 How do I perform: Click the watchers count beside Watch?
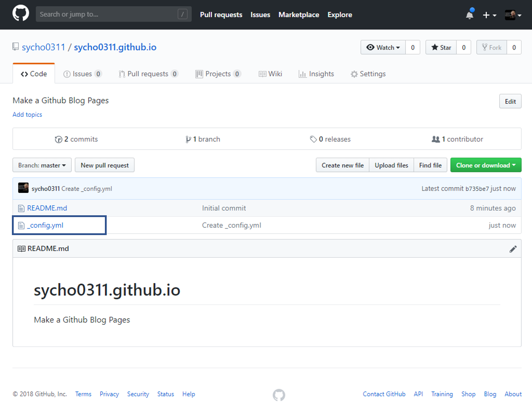coord(413,48)
